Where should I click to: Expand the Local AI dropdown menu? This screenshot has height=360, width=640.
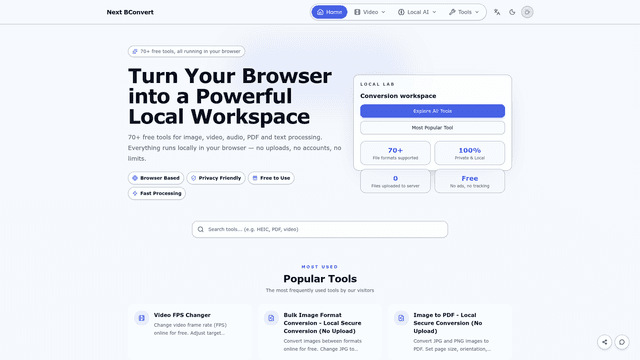click(x=417, y=12)
